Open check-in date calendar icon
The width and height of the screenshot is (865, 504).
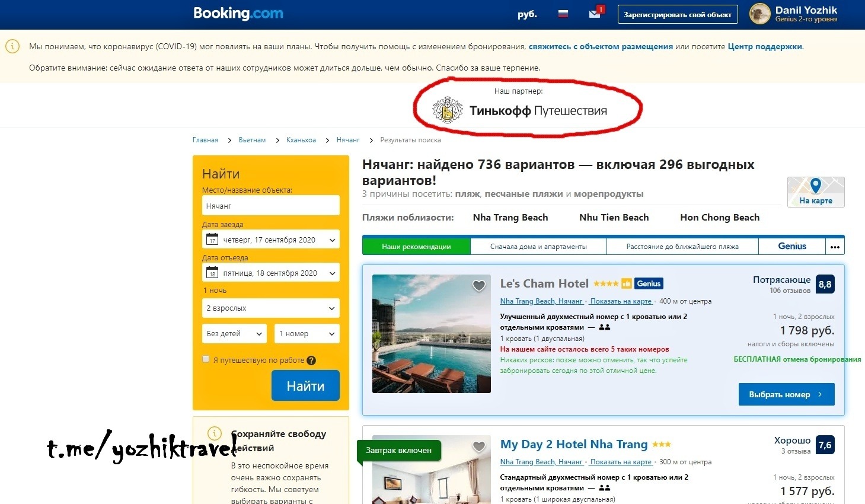pyautogui.click(x=212, y=240)
